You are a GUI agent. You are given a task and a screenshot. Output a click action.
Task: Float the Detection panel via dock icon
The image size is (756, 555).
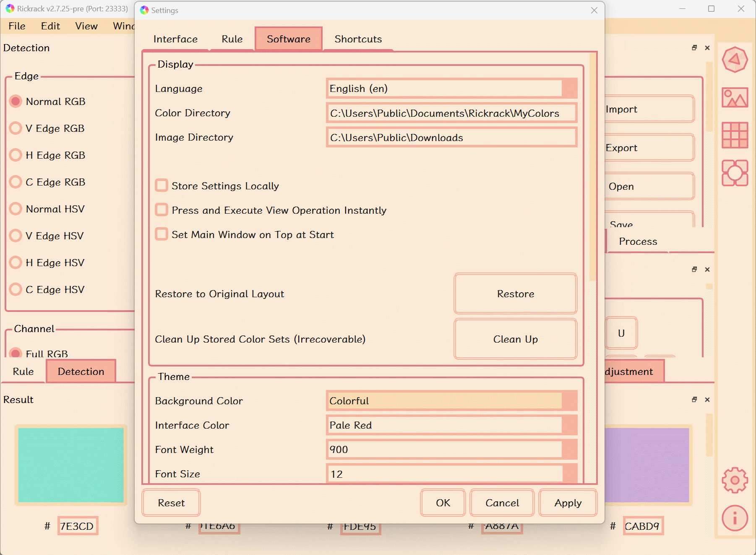point(694,48)
